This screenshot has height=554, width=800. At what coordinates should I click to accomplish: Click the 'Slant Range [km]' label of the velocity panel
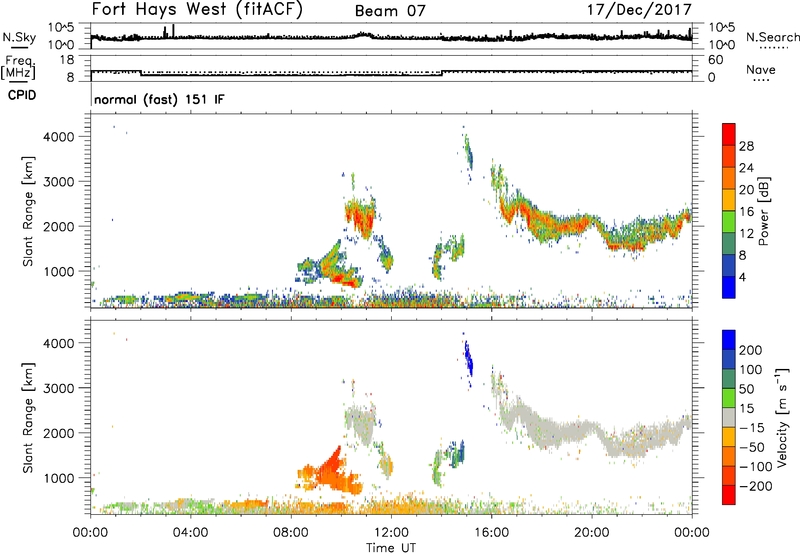tap(28, 418)
